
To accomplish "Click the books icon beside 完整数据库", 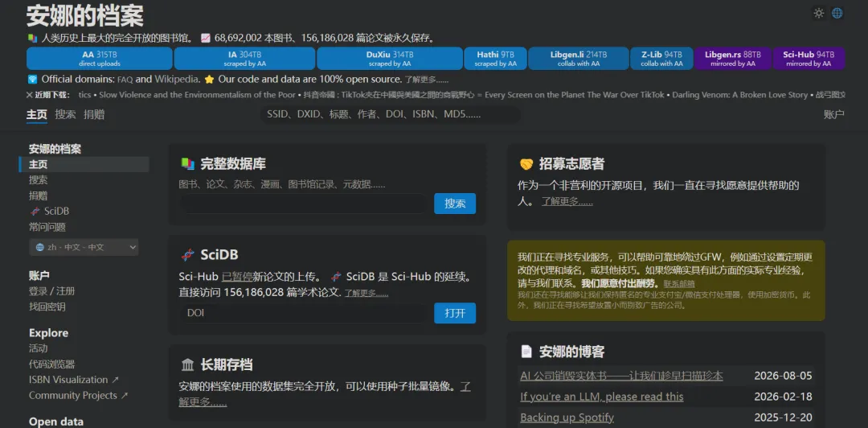I will [x=187, y=163].
